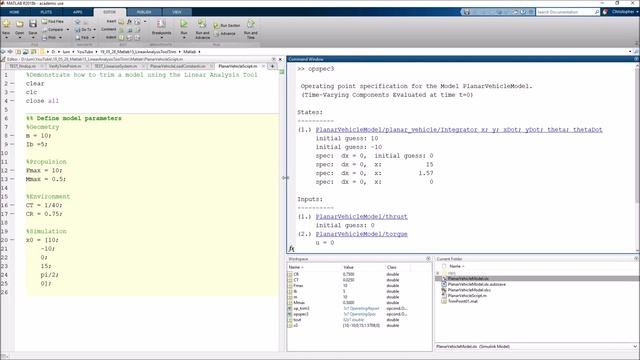Click the Insert function fx icon

129,22
